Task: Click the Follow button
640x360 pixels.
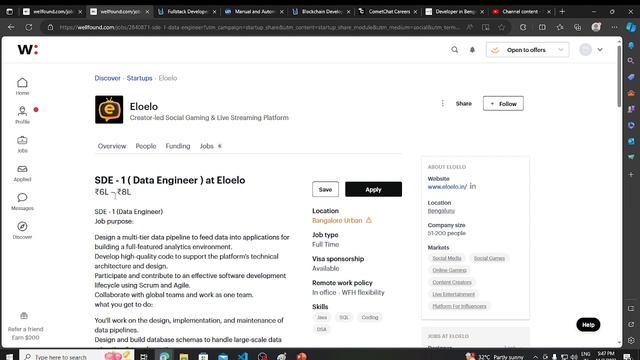Action: click(x=503, y=104)
